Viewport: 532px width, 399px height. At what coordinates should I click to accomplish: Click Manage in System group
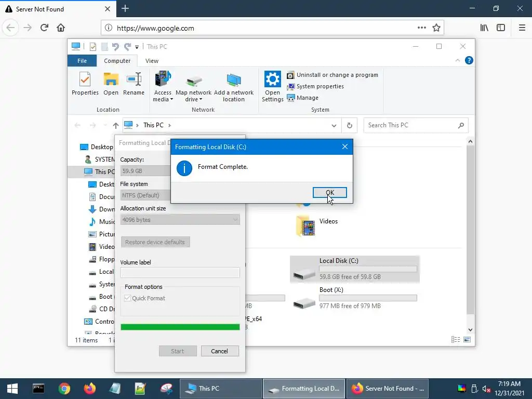pyautogui.click(x=303, y=98)
